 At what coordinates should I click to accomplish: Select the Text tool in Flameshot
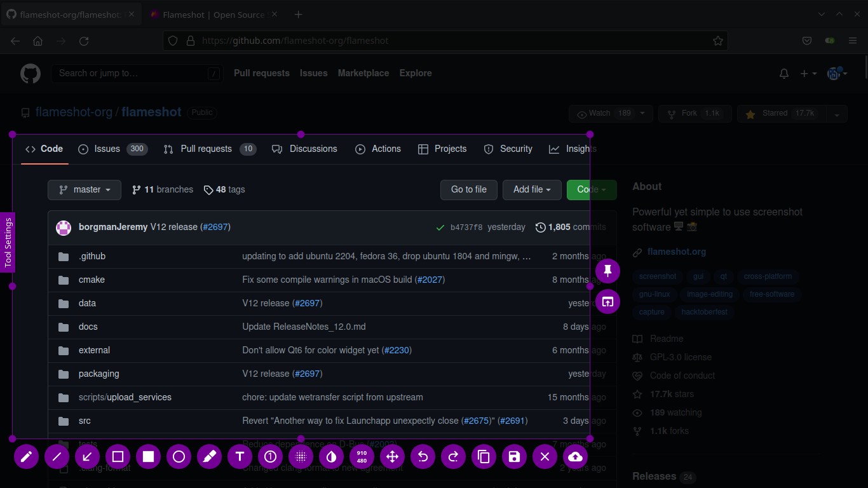pyautogui.click(x=240, y=456)
